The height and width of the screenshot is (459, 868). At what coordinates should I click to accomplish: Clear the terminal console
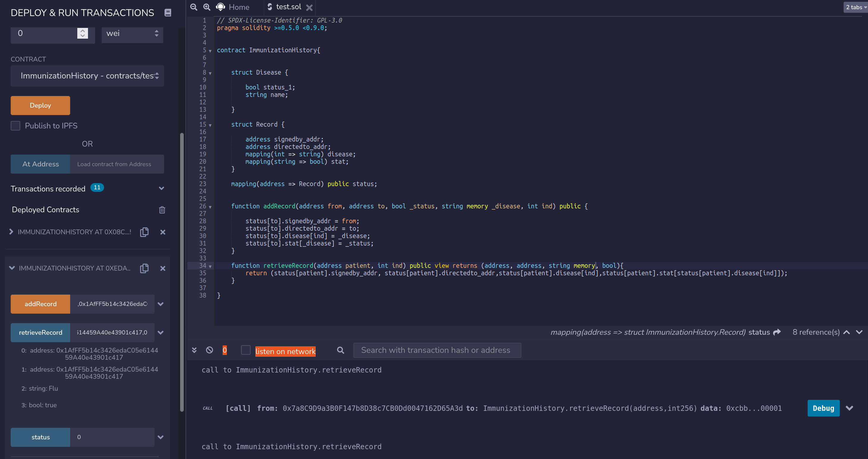pyautogui.click(x=209, y=350)
